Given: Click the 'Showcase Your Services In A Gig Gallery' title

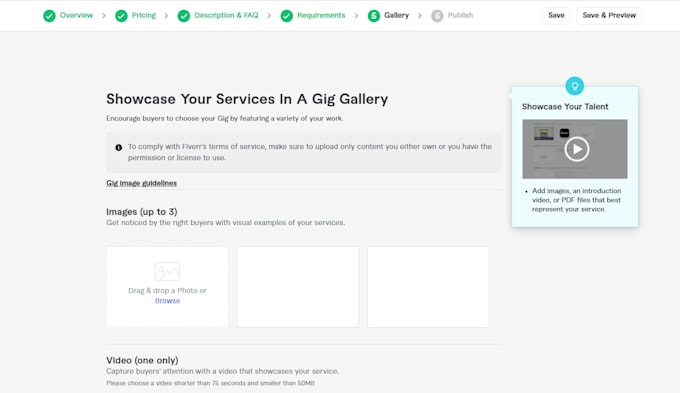Looking at the screenshot, I should pos(247,99).
